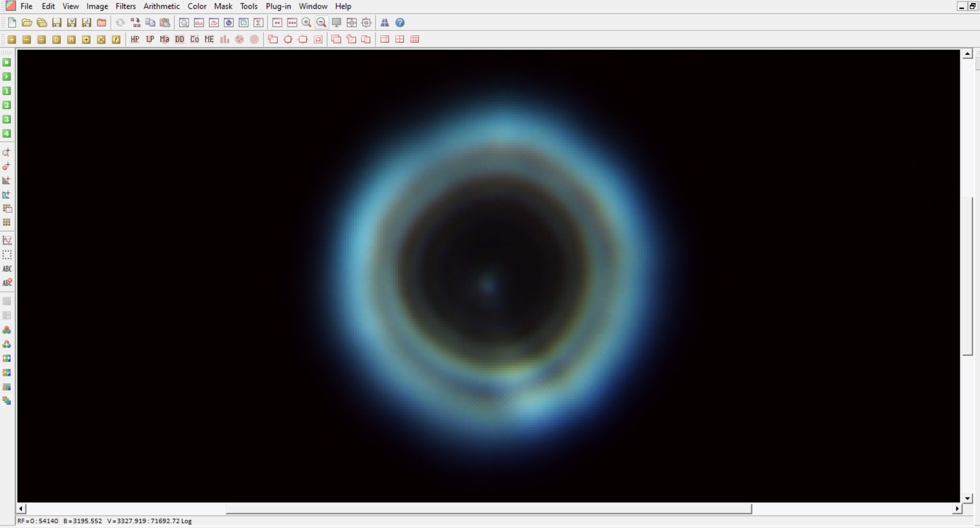980x528 pixels.
Task: Click the green number 1 icon
Action: (7, 91)
